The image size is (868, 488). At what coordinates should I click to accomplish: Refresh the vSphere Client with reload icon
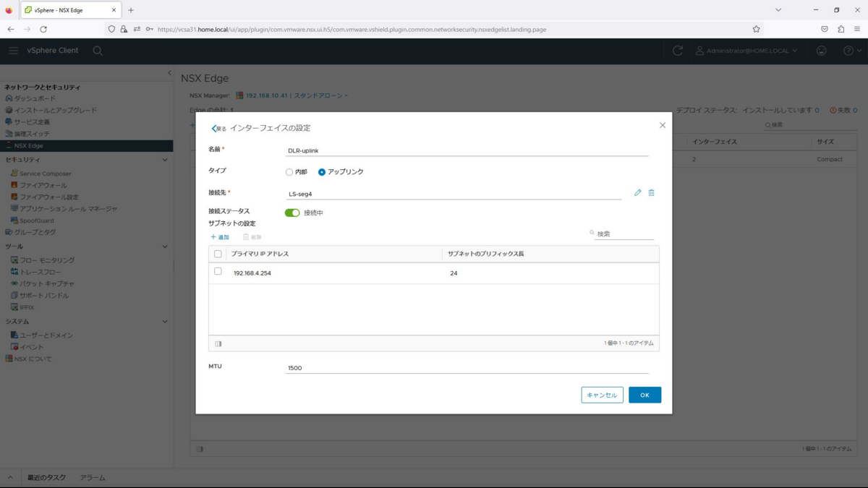tap(678, 51)
